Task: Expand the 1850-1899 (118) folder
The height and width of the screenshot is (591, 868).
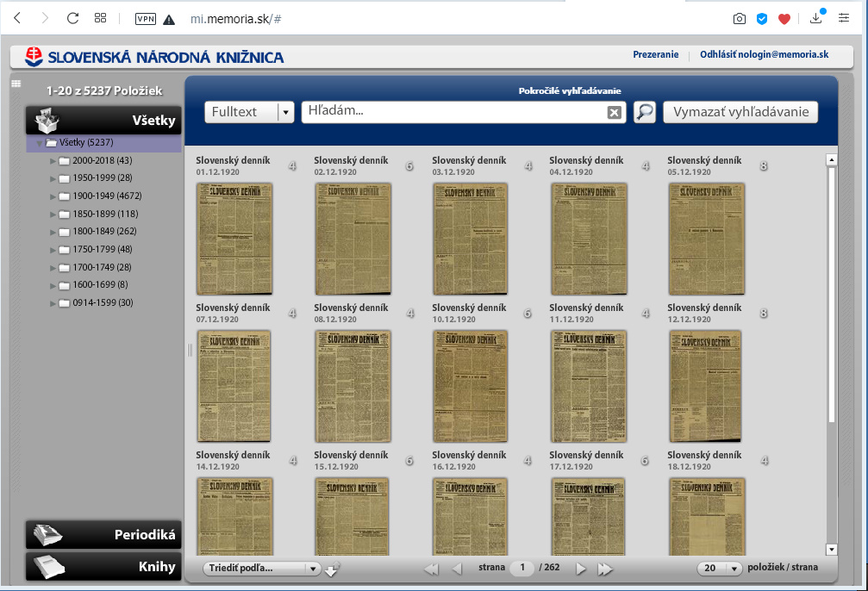Action: [x=53, y=215]
